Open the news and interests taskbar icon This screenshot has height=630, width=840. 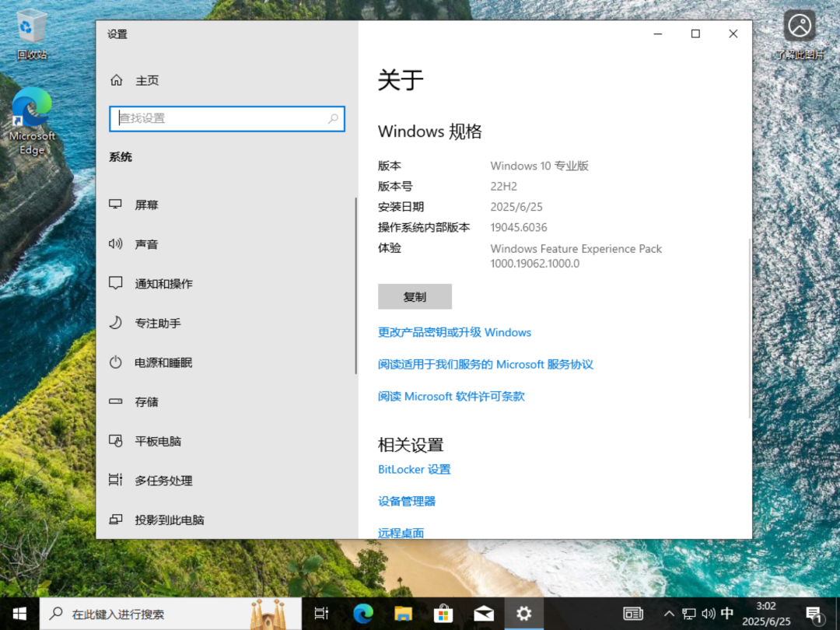[632, 614]
